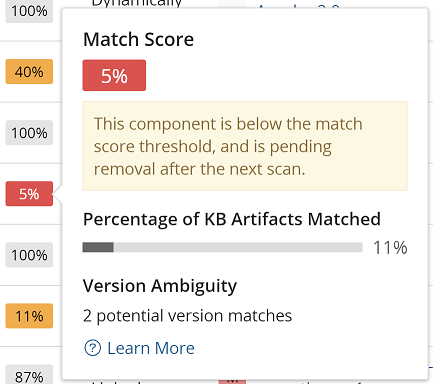Screen dimensions: 433x384
Task: Click the 100% badge between 5% and 11%
Action: (29, 255)
